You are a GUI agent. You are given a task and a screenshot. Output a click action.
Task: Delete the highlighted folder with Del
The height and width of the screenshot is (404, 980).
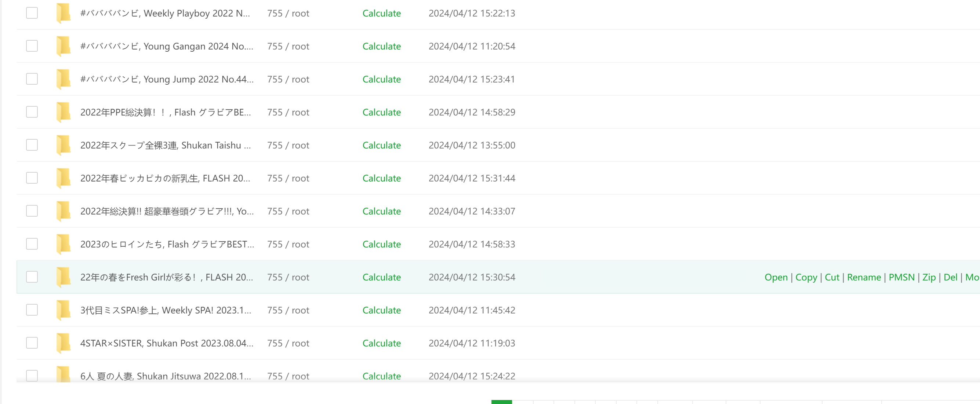(x=950, y=277)
